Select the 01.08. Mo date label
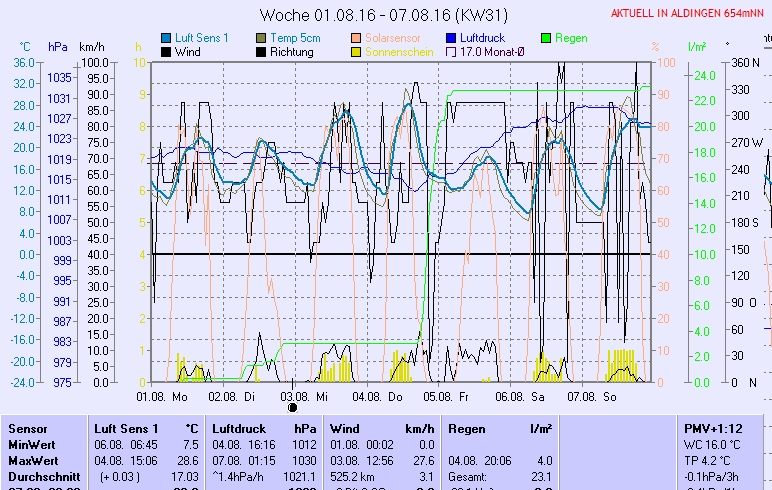Image resolution: width=772 pixels, height=490 pixels. click(162, 396)
